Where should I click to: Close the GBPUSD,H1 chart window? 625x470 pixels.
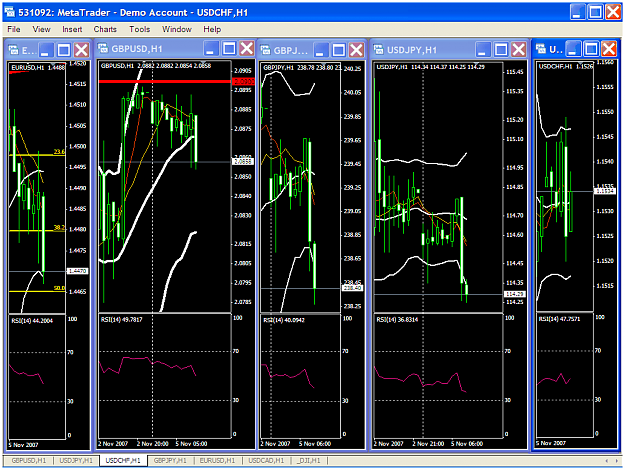pyautogui.click(x=247, y=49)
